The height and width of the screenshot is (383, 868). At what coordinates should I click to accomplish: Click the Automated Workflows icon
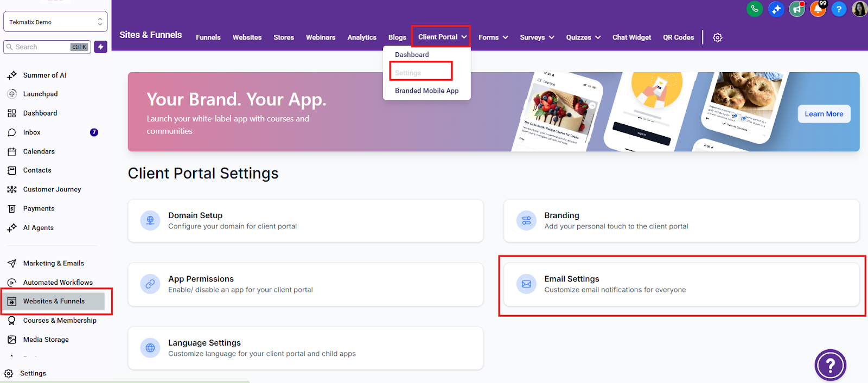pyautogui.click(x=12, y=283)
